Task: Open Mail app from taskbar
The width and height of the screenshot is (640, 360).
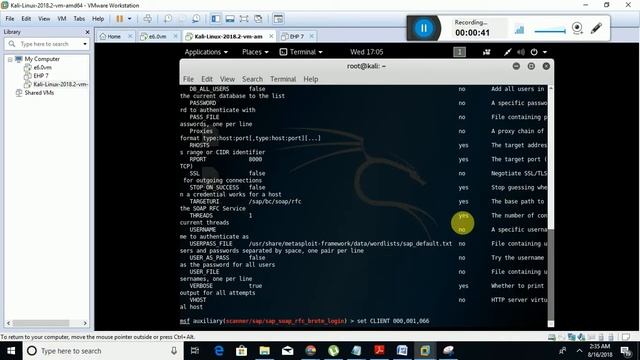Action: [x=288, y=351]
